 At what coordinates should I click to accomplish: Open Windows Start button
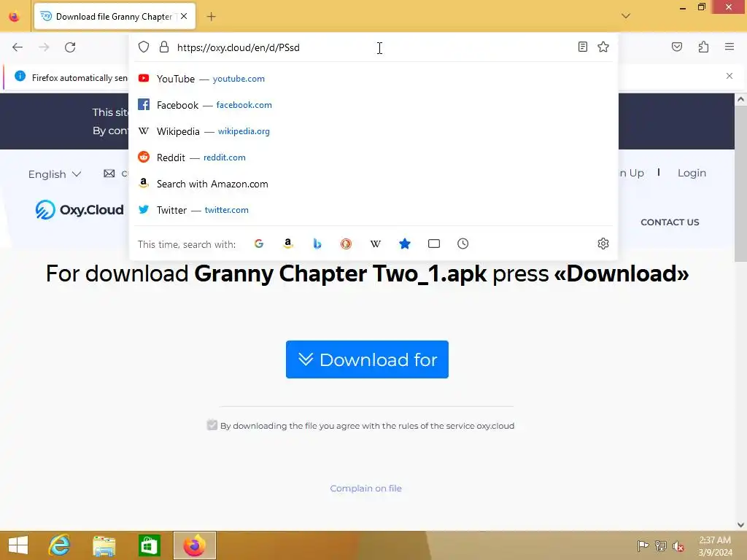[18, 545]
